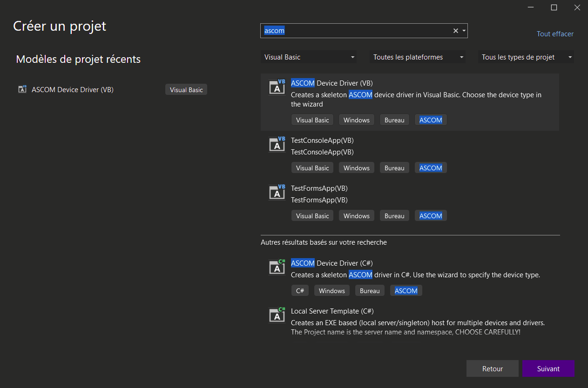This screenshot has height=388, width=588.
Task: Click the recent ASCOM Device Driver icon
Action: pyautogui.click(x=22, y=89)
